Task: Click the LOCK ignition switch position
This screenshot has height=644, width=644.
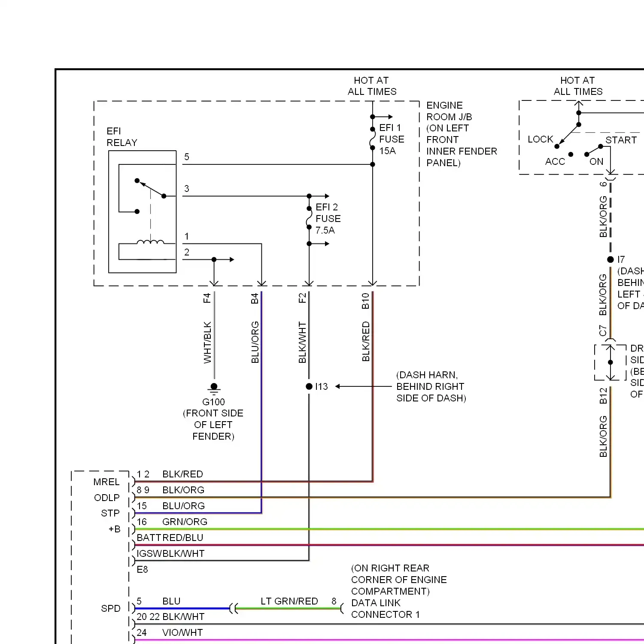Action: click(x=540, y=139)
